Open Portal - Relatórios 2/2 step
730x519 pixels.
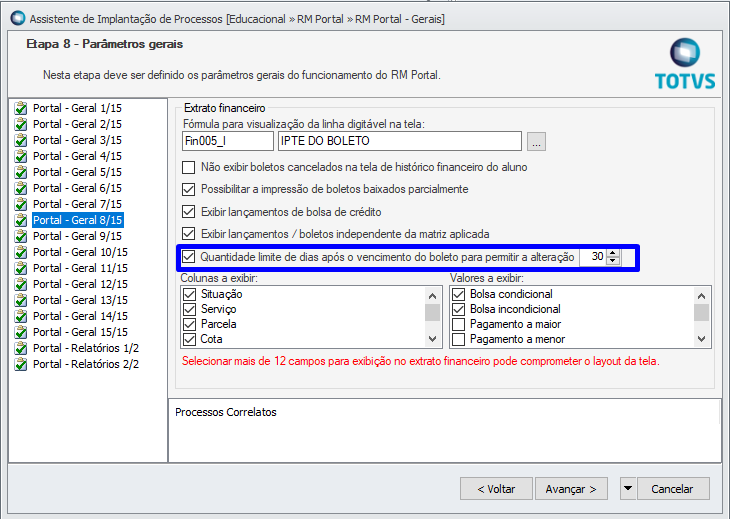(86, 364)
